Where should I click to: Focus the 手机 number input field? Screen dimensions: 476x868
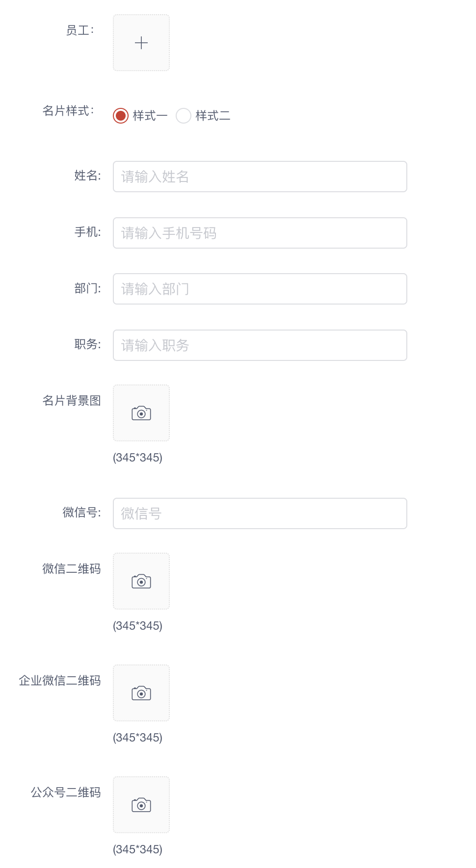pos(260,233)
